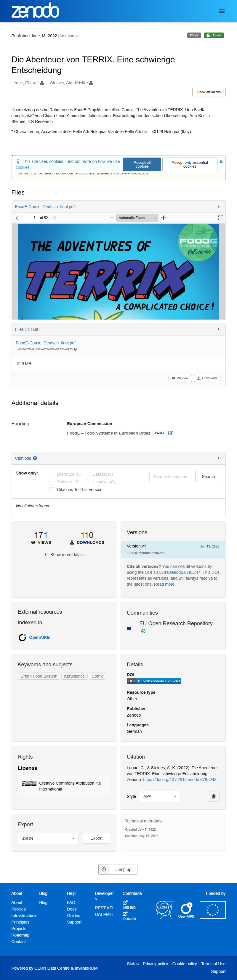Click the md5 checksum help icon
Image resolution: width=237 pixels, height=980 pixels.
pos(75,349)
